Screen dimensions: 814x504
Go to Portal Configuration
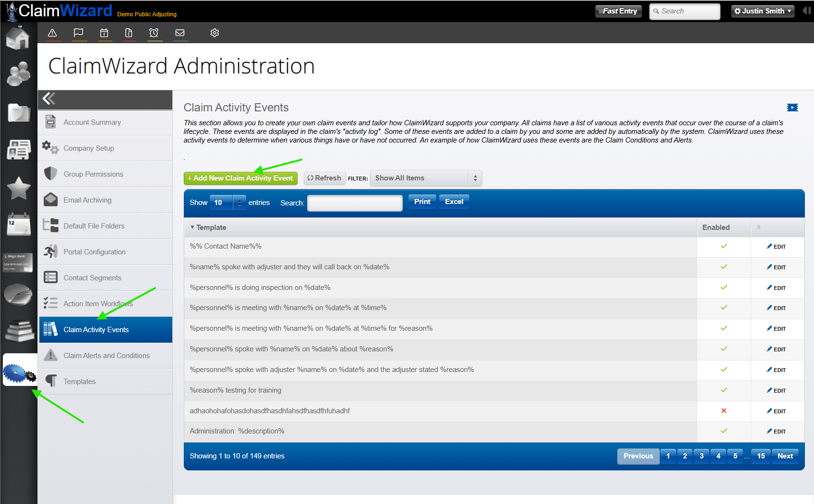(105, 252)
